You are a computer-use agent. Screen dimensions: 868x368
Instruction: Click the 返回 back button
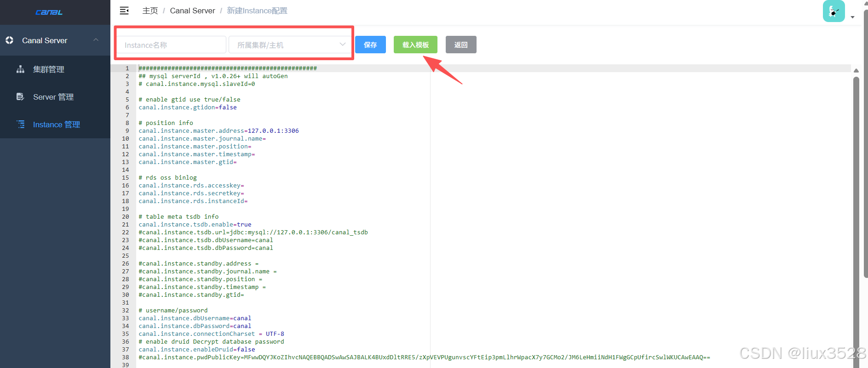tap(461, 45)
